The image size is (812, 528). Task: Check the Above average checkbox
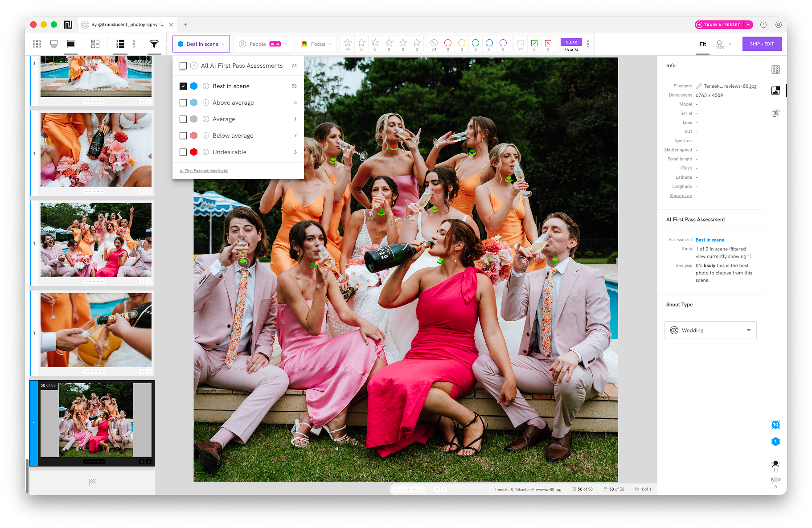click(x=183, y=102)
